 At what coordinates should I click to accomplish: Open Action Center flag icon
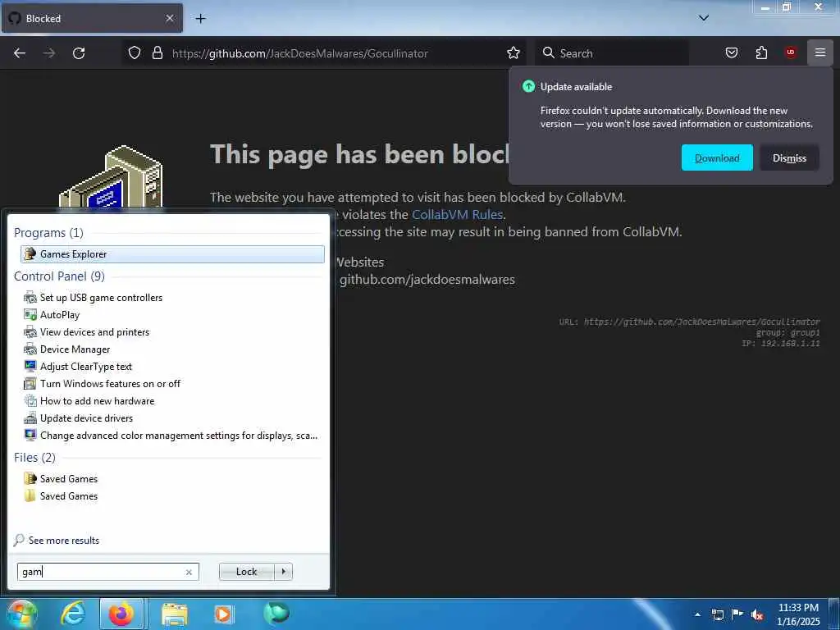(x=737, y=614)
